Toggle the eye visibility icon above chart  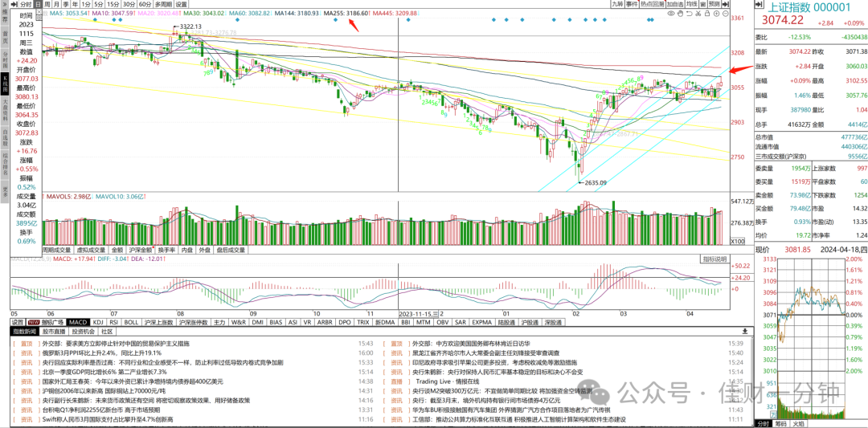click(671, 13)
